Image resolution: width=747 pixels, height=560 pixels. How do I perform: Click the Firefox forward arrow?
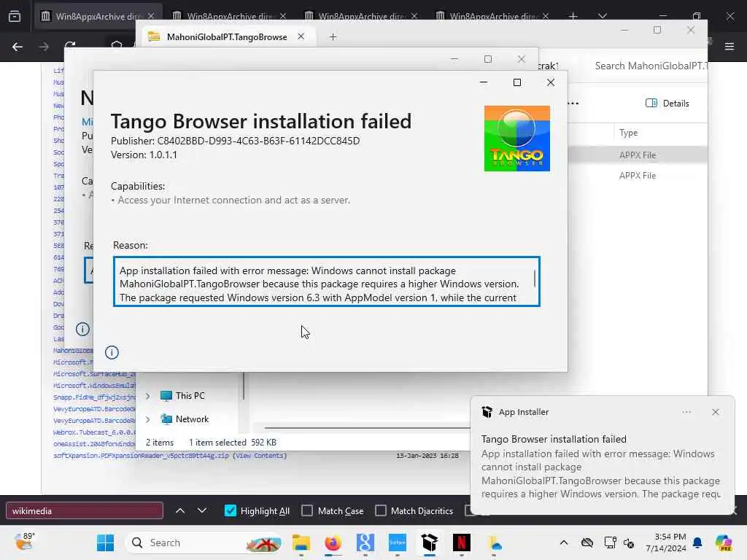click(x=44, y=47)
